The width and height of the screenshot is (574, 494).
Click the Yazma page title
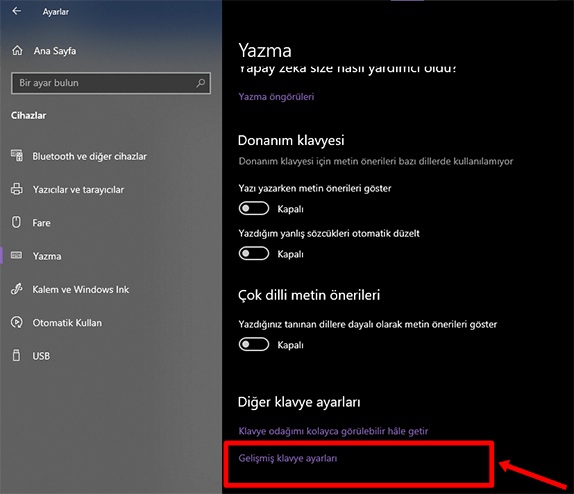click(265, 51)
